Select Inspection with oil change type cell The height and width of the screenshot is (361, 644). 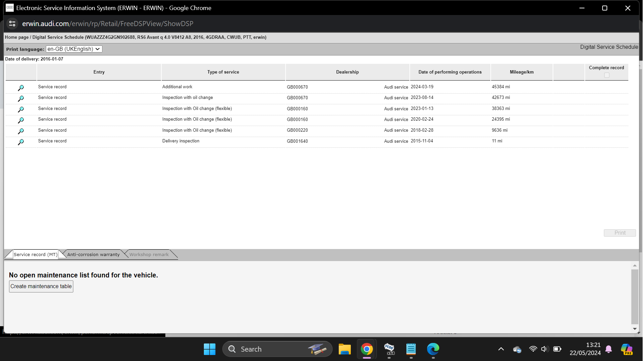pyautogui.click(x=188, y=98)
